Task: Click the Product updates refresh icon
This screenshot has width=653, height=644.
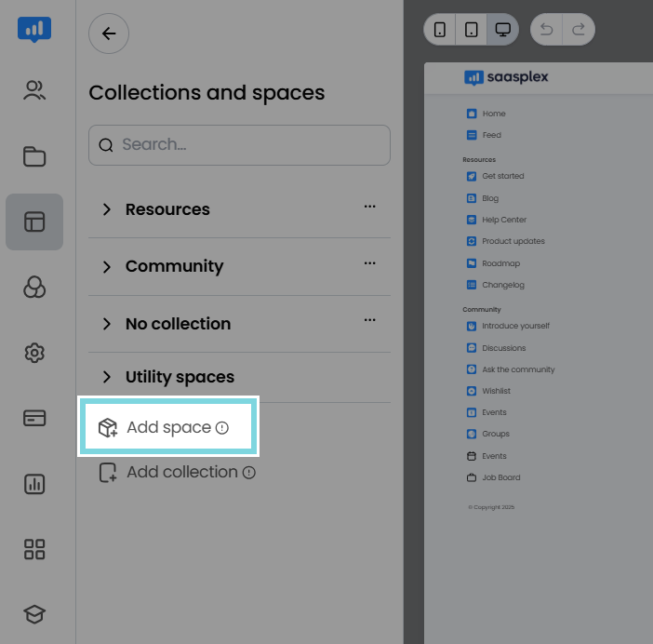Action: [x=472, y=241]
